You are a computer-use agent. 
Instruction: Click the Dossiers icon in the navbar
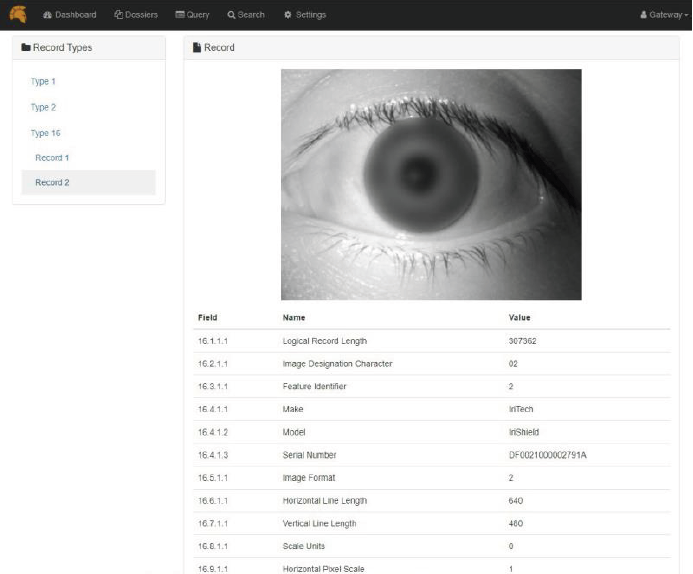coord(119,15)
